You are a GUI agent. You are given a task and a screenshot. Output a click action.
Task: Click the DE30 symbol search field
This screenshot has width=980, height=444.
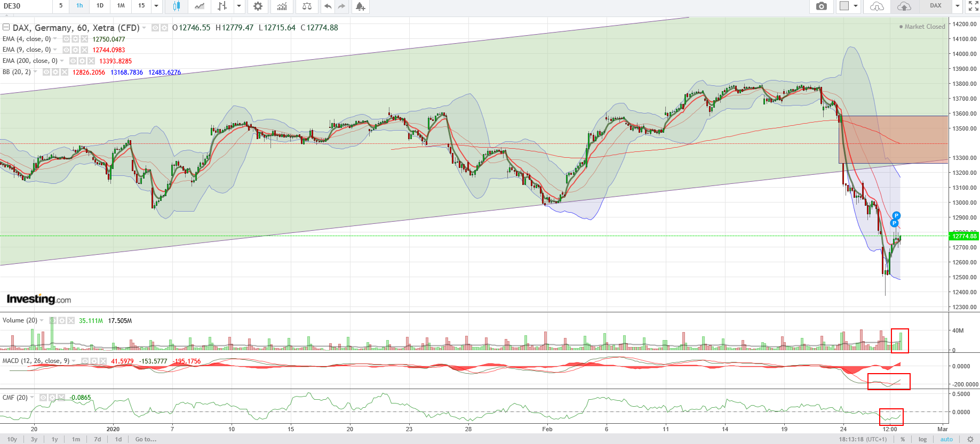[x=26, y=6]
